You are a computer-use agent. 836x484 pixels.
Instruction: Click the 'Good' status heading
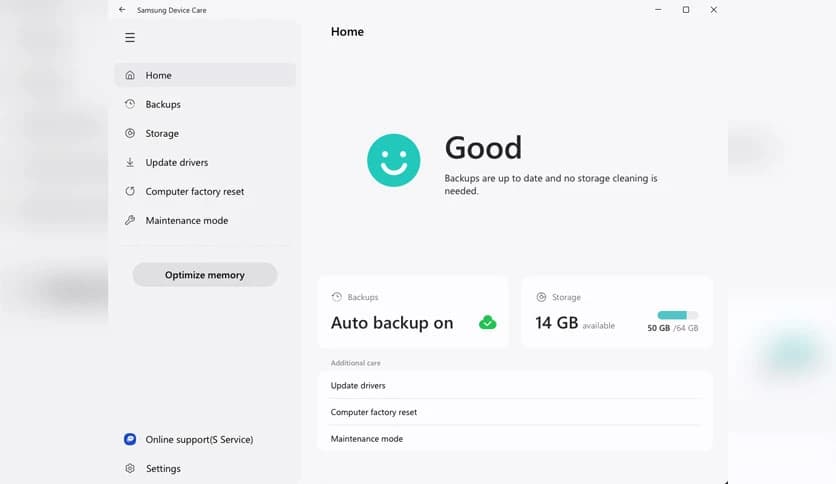483,148
